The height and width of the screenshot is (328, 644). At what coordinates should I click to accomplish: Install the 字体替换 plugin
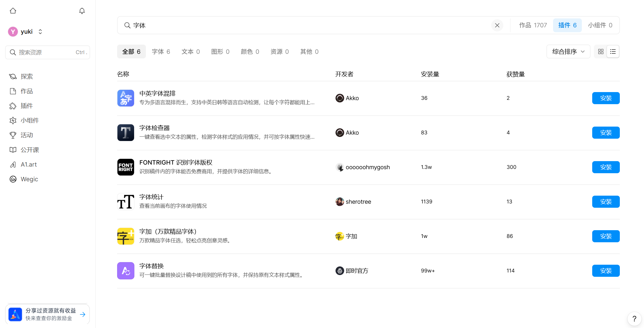click(x=606, y=271)
